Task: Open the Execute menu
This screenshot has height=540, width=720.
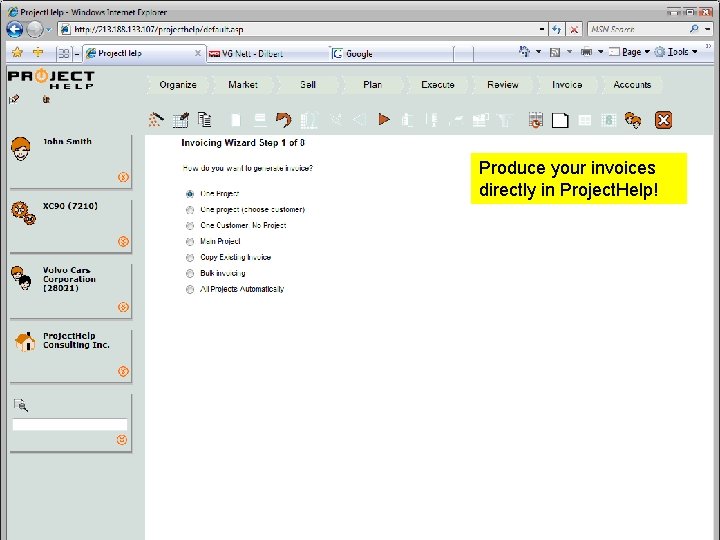Action: pos(438,84)
